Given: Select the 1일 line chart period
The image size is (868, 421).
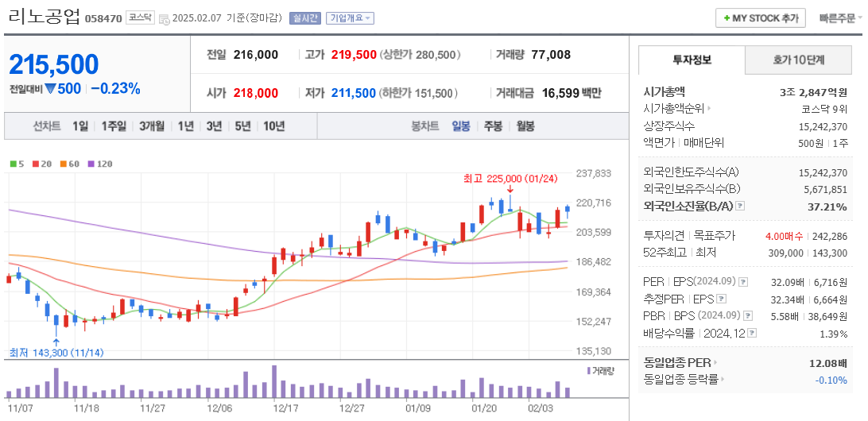Looking at the screenshot, I should (79, 126).
